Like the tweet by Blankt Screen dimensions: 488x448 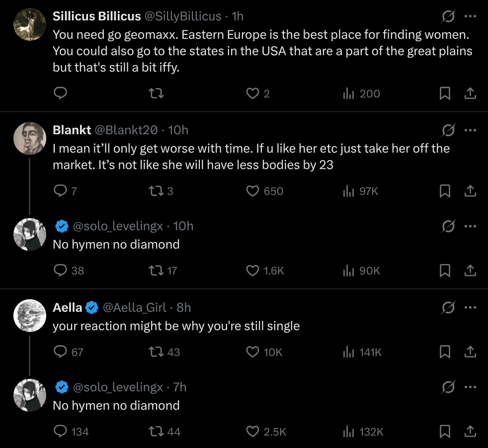pyautogui.click(x=253, y=191)
